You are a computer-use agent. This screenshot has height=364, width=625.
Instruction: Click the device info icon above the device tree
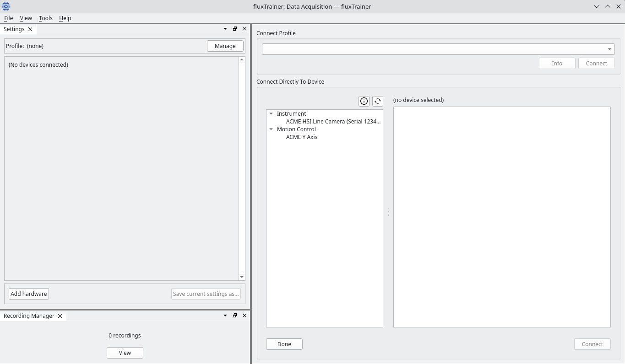point(364,101)
